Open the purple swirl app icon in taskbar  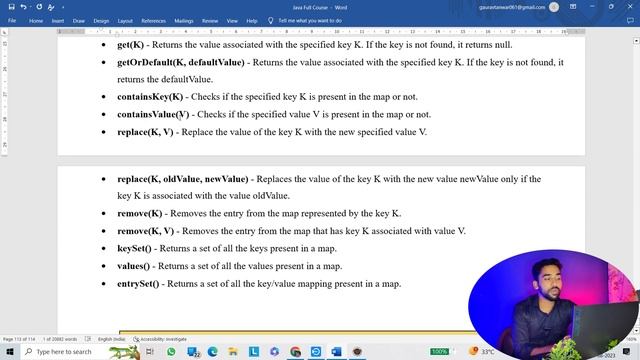(x=274, y=351)
